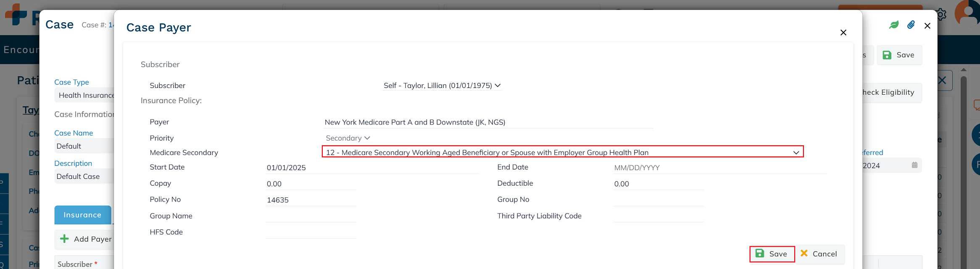
Task: Click the user avatar in top right
Action: (x=968, y=13)
